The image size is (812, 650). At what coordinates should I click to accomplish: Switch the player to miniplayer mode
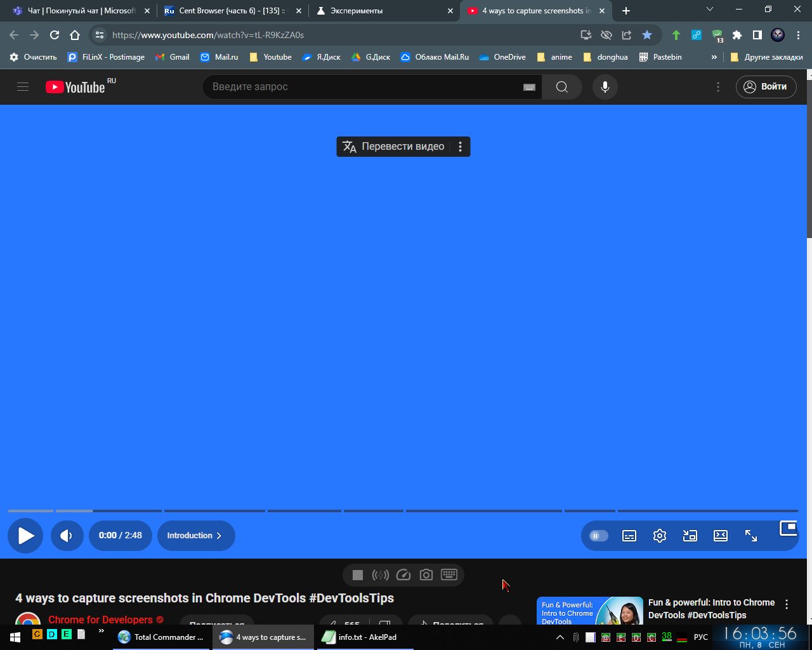(x=690, y=536)
